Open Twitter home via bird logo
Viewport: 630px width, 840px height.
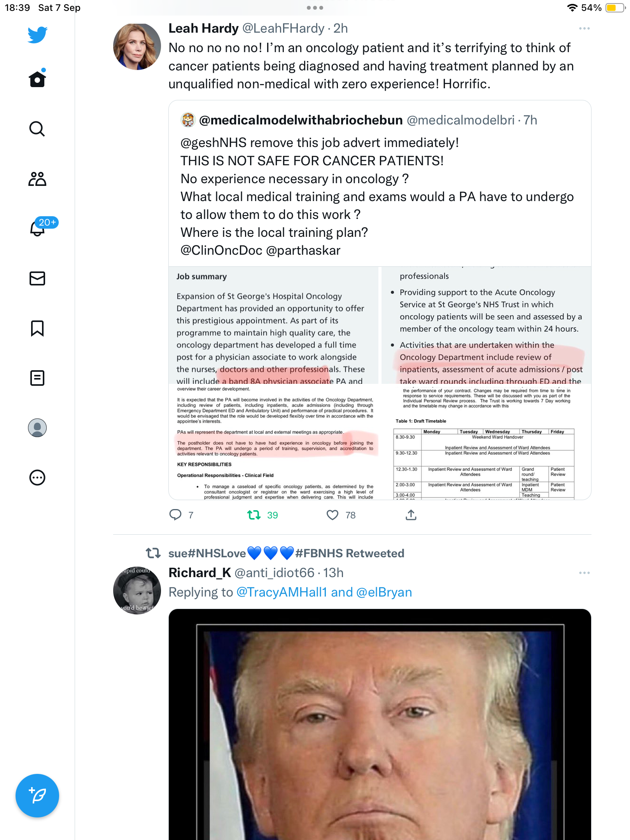point(37,35)
